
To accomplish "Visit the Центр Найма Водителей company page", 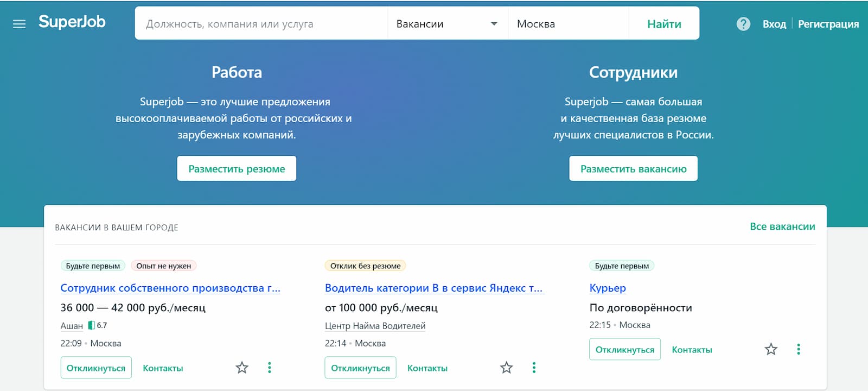I will pyautogui.click(x=375, y=326).
